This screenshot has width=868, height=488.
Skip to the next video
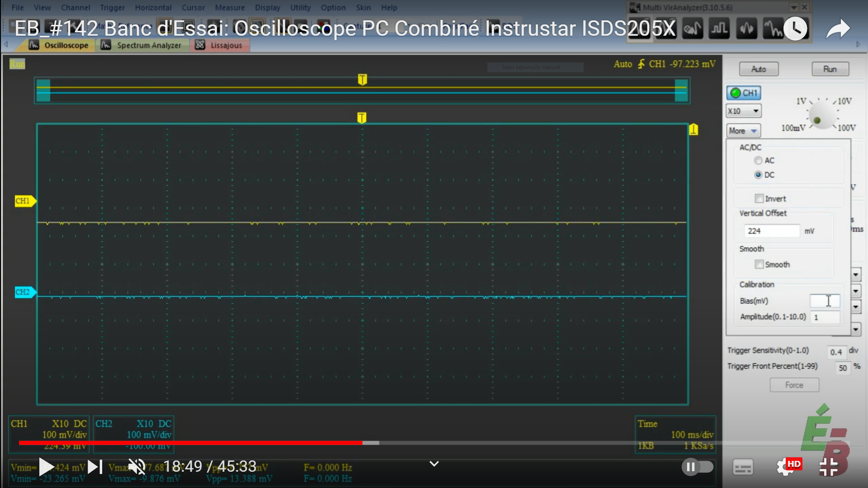coord(94,467)
